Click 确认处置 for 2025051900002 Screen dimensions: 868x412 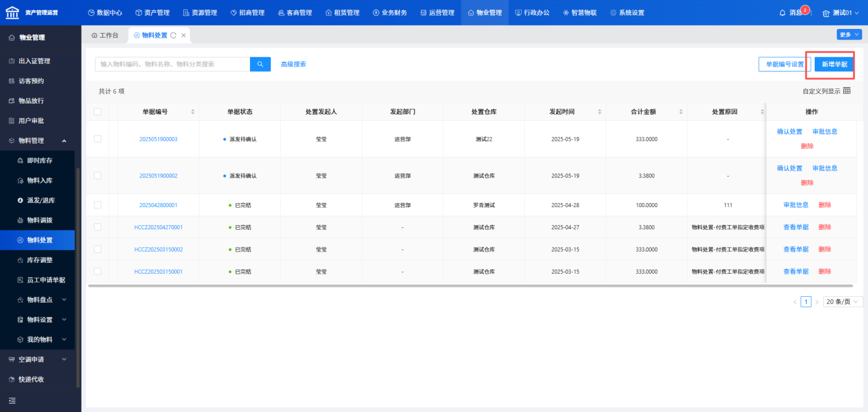point(790,168)
